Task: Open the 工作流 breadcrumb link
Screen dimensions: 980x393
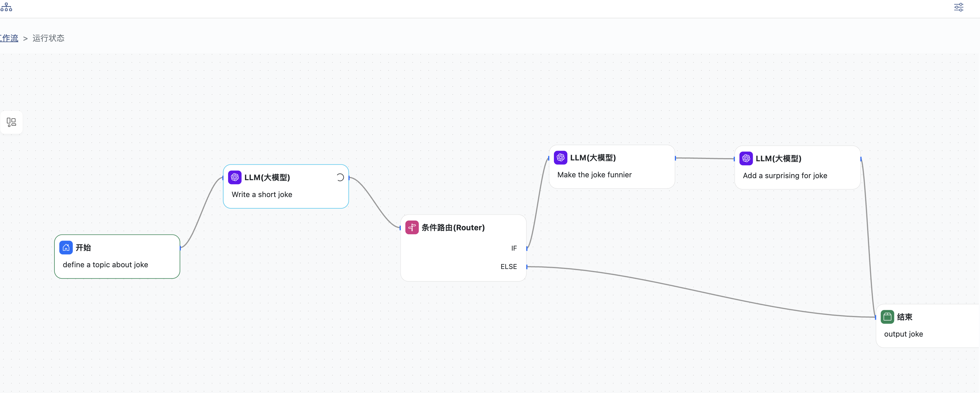Action: (x=9, y=38)
